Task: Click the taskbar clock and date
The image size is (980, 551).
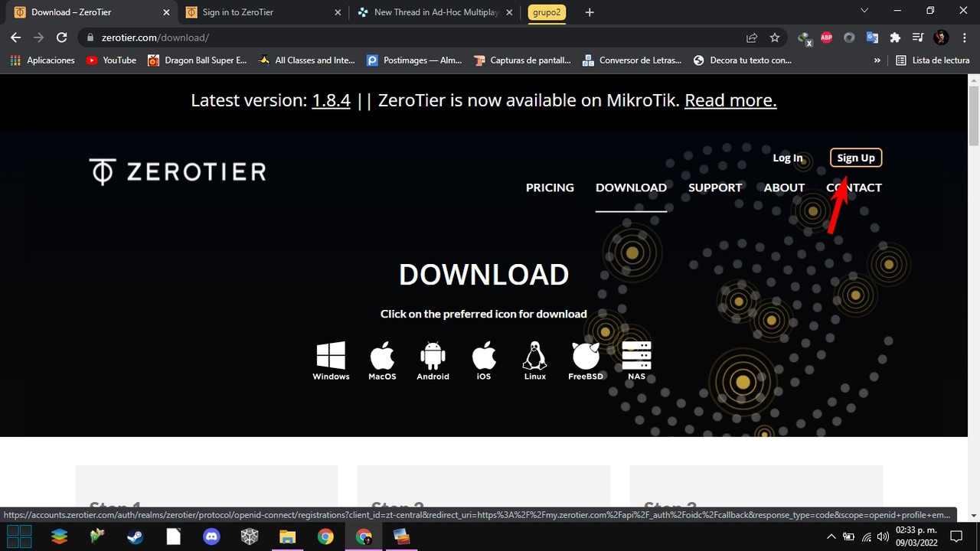Action: coord(916,536)
